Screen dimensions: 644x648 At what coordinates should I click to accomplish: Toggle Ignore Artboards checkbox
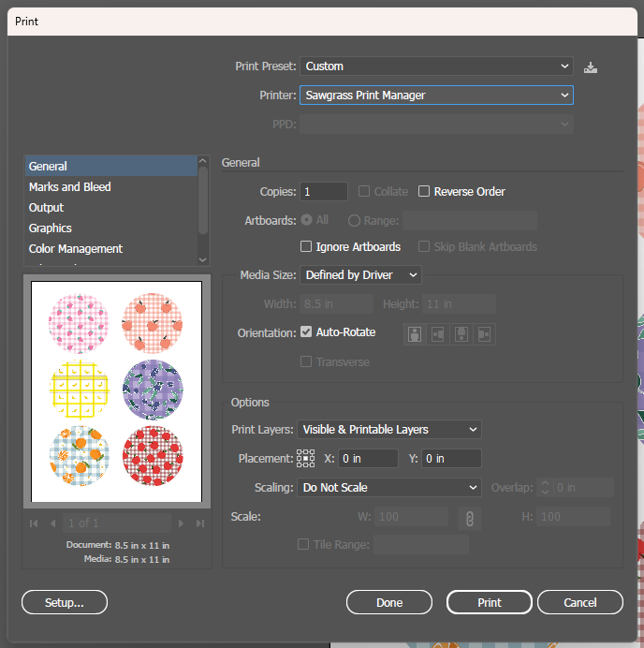click(306, 246)
